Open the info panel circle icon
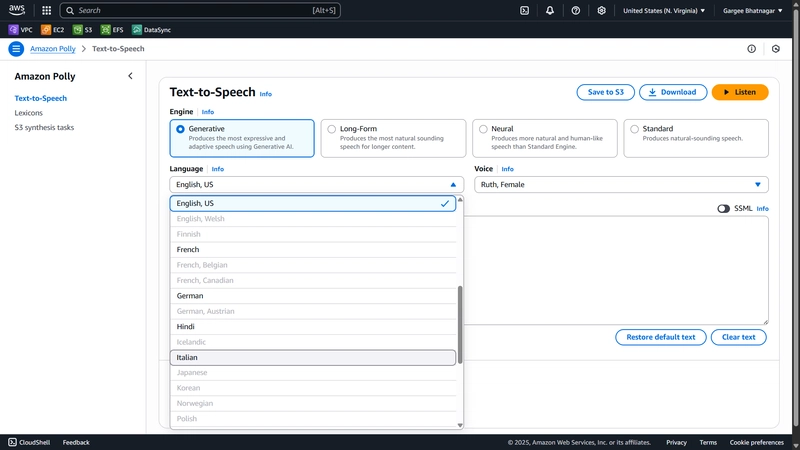Screen dimensions: 800x450 pyautogui.click(x=752, y=49)
